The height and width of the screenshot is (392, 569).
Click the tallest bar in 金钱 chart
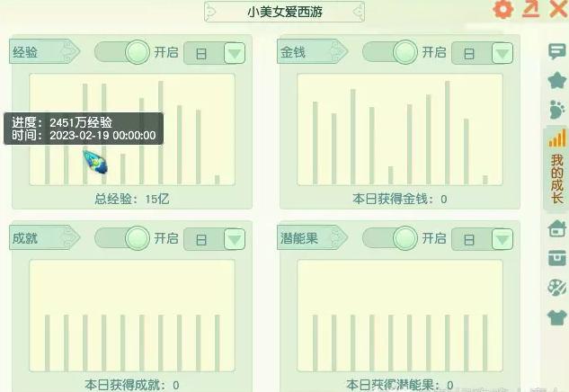pos(448,133)
